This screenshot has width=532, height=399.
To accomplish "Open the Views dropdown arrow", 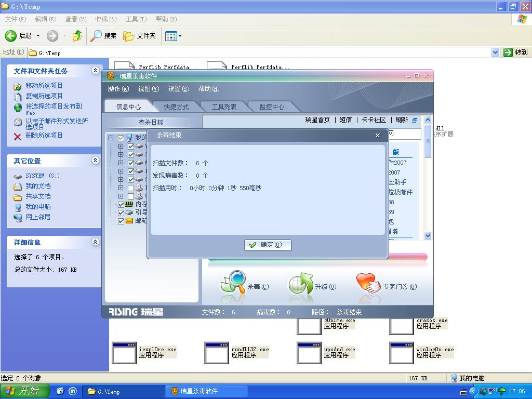I will click(x=180, y=36).
